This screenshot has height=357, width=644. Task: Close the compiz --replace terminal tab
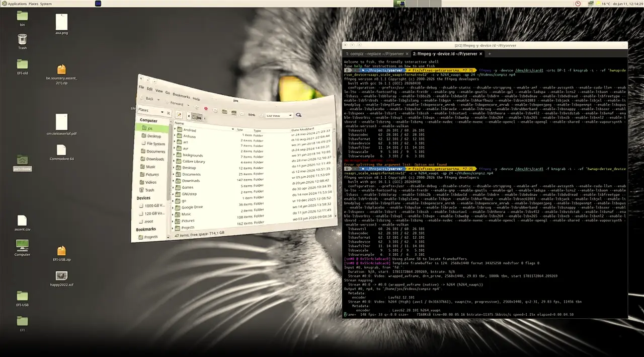(x=407, y=53)
